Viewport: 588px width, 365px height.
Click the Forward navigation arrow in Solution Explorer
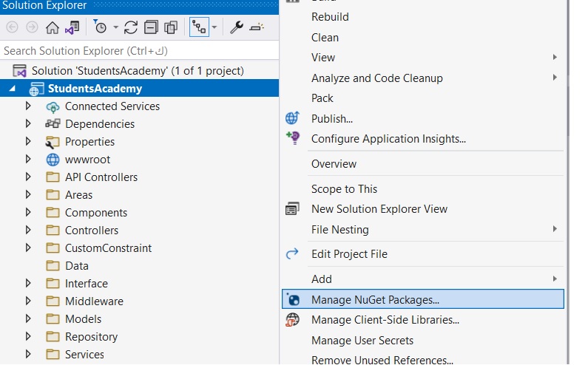(33, 27)
